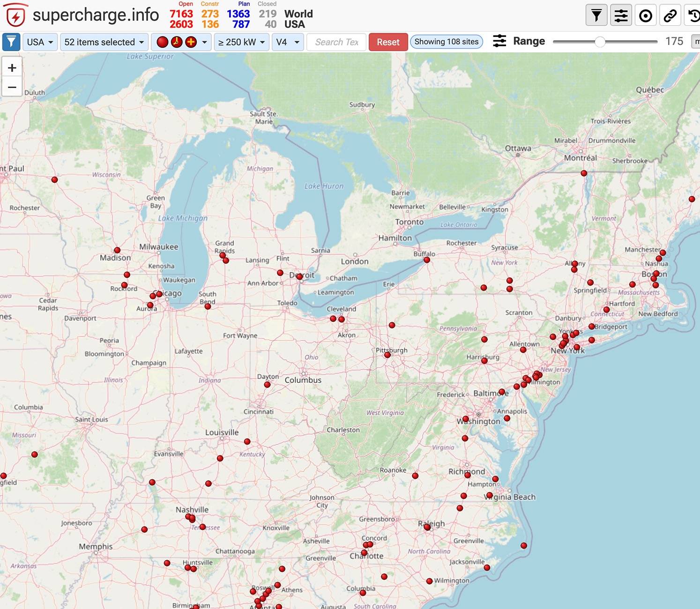Click the history restore icon
This screenshot has height=609, width=700.
694,15
